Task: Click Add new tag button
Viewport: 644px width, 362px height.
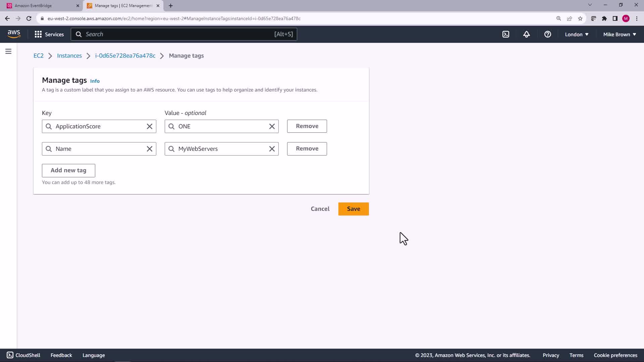Action: (x=68, y=170)
